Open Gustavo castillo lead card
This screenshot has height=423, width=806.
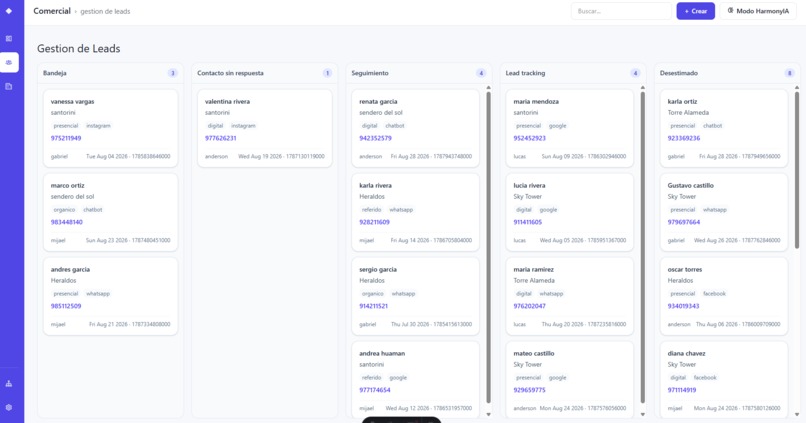click(x=724, y=212)
